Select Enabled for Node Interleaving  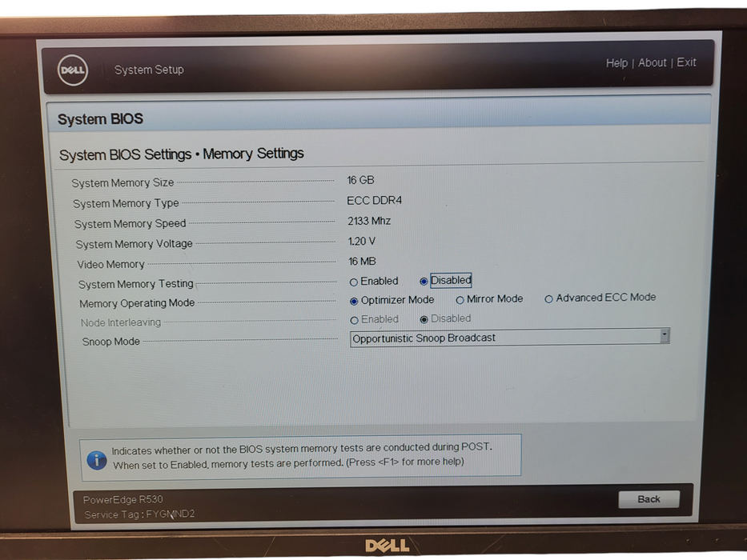[x=354, y=321]
